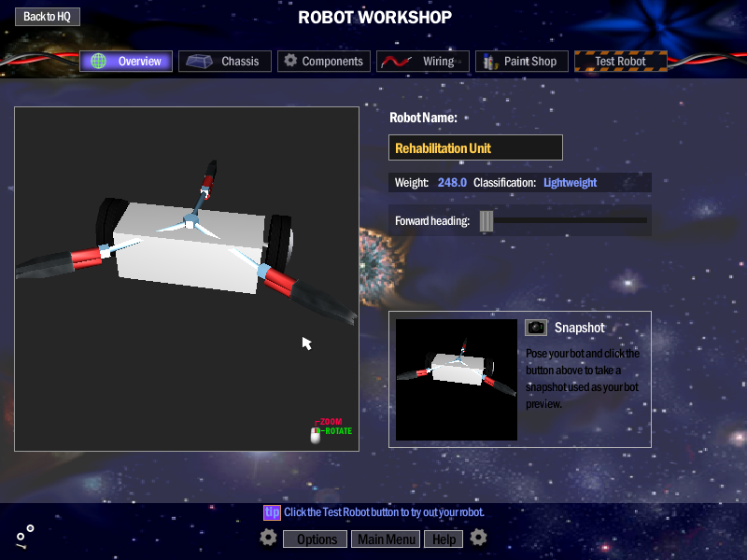Open the Chassis tab
Viewport: 747px width, 560px height.
point(225,61)
